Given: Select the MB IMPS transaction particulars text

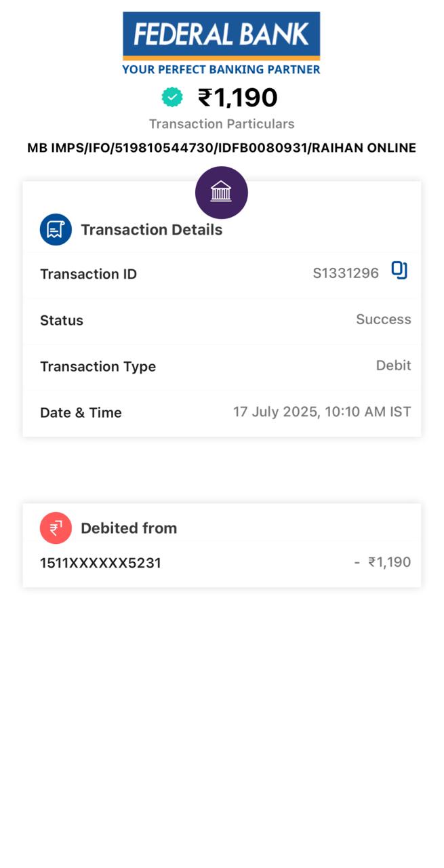Looking at the screenshot, I should 222,148.
